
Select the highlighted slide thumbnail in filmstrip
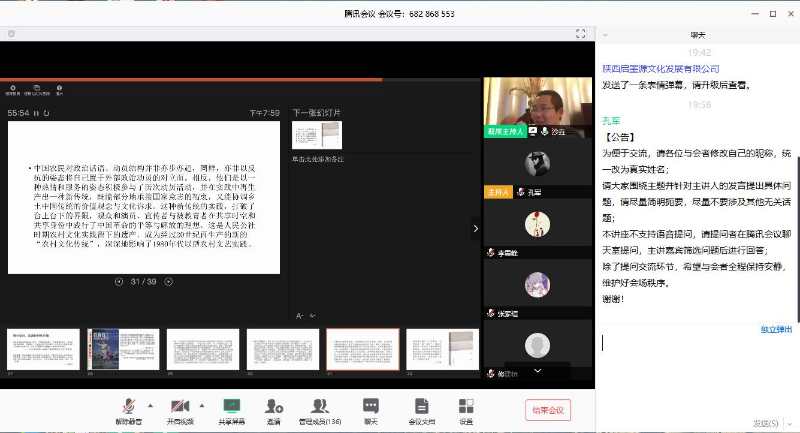pyautogui.click(x=362, y=349)
